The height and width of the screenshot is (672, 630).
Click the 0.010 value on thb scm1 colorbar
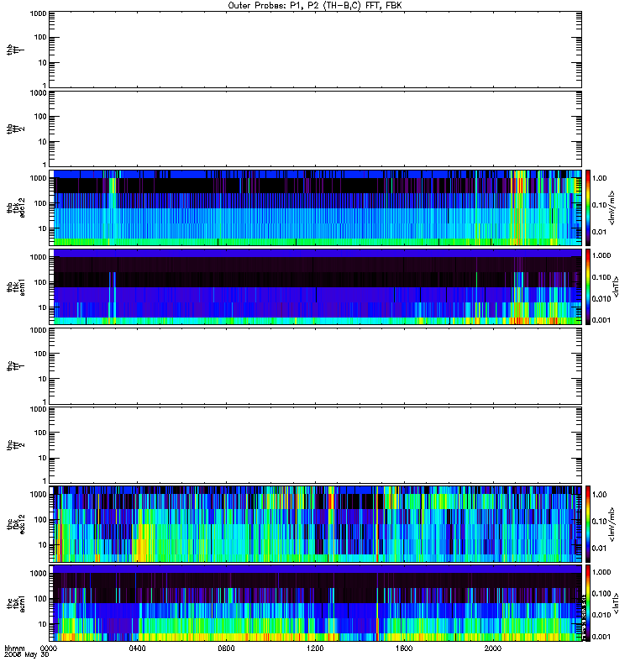click(601, 299)
